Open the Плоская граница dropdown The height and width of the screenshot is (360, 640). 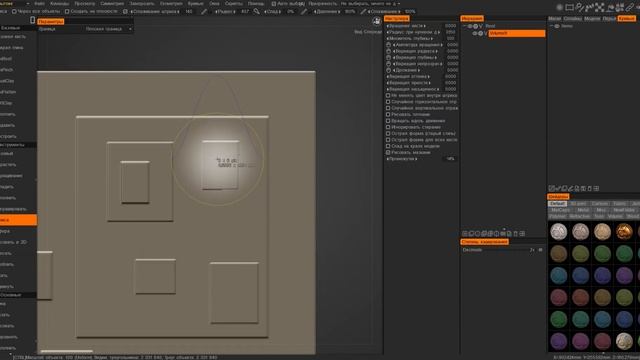click(108, 29)
